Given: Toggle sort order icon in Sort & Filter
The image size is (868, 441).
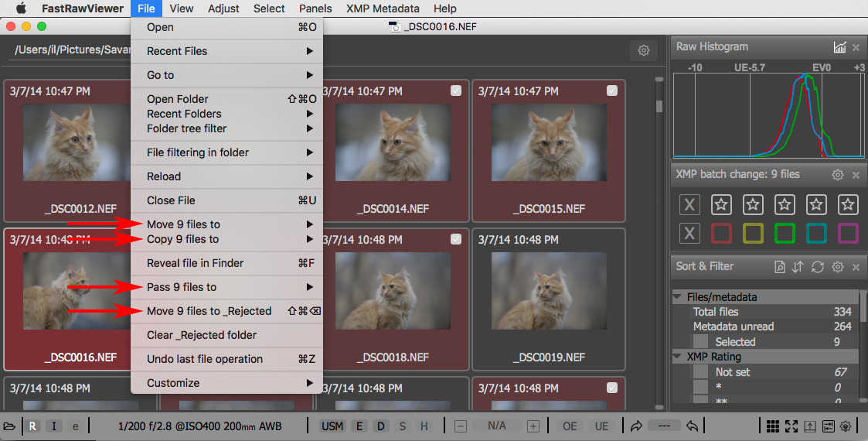Looking at the screenshot, I should (798, 267).
